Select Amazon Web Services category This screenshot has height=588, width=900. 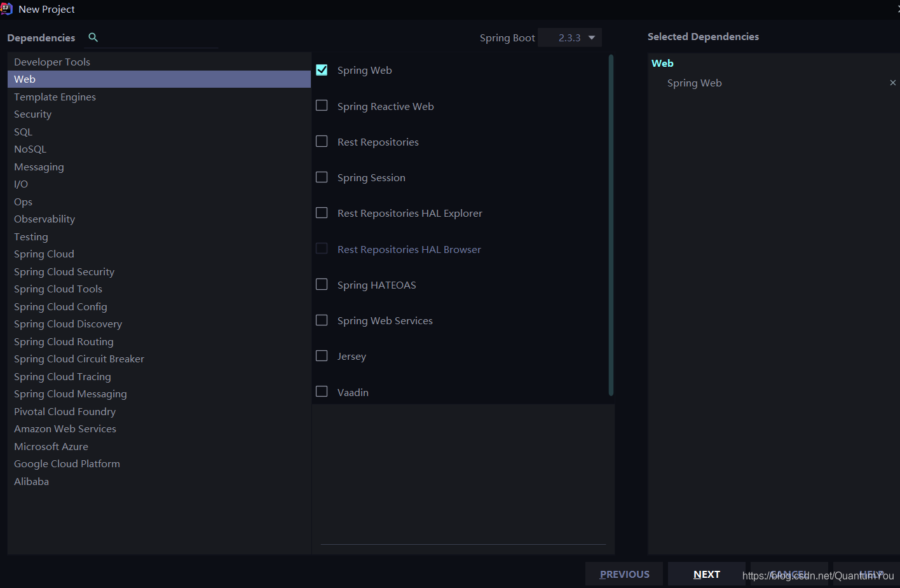pos(159,428)
